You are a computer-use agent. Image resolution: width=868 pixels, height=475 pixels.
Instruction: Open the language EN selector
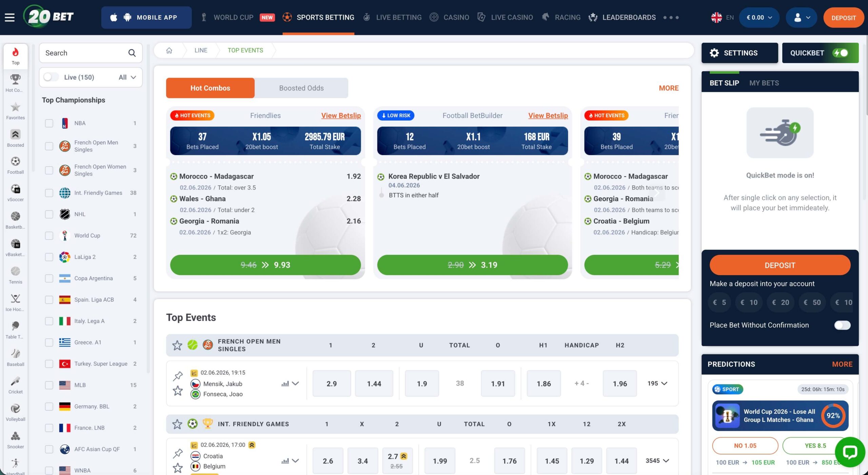pyautogui.click(x=722, y=17)
